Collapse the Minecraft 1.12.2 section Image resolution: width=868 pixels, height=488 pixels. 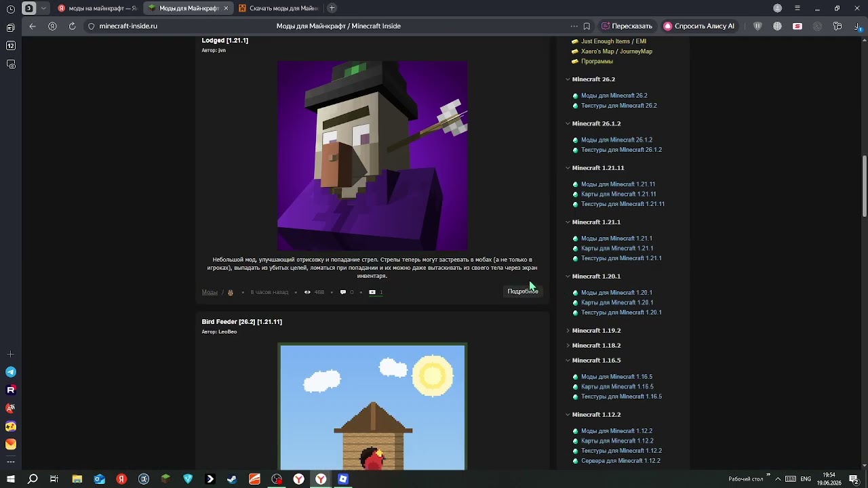(568, 415)
